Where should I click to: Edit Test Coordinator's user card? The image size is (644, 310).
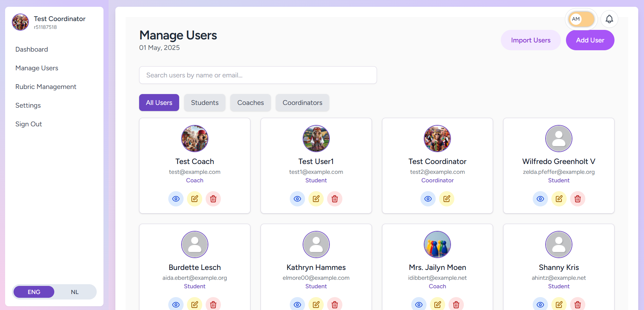click(447, 199)
